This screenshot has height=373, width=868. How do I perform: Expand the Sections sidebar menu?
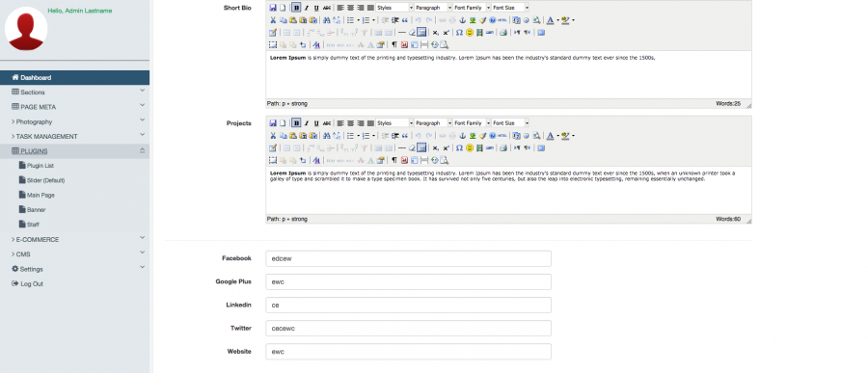74,92
